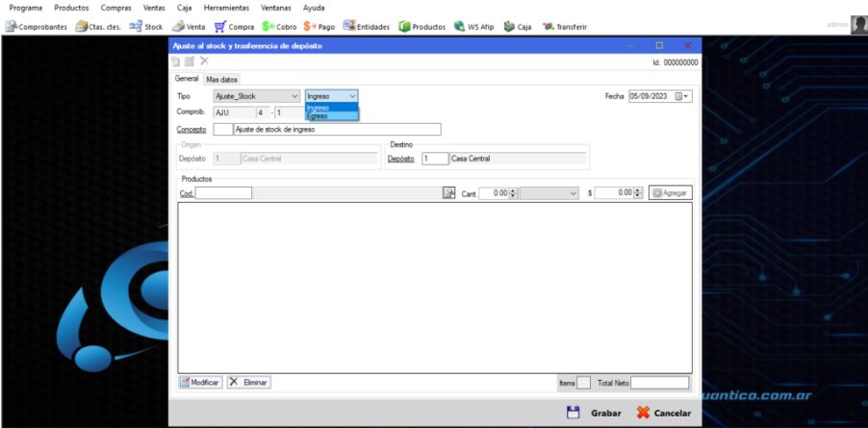Click the Grabar save disk icon

pos(573,413)
